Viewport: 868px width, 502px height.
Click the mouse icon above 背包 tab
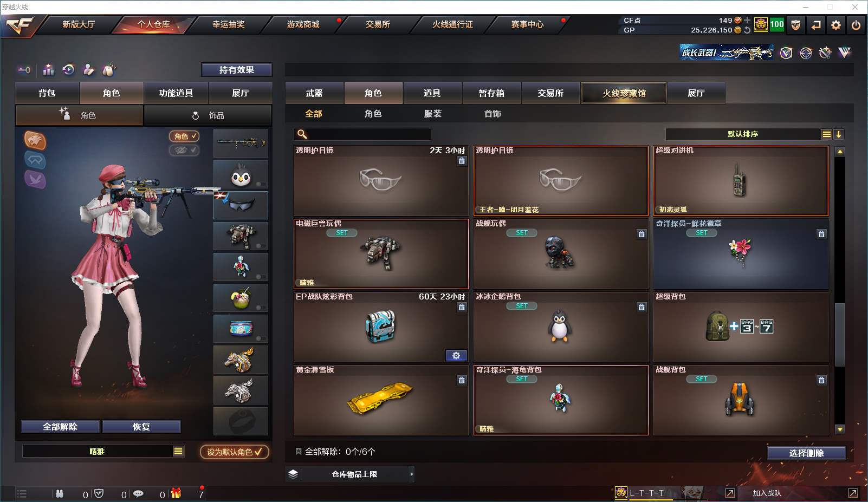point(109,70)
